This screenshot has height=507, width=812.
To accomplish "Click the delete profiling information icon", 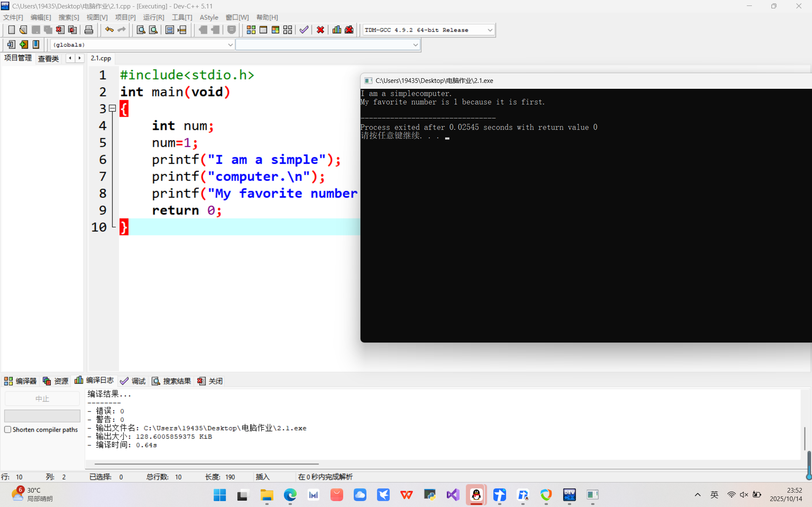I will click(349, 30).
